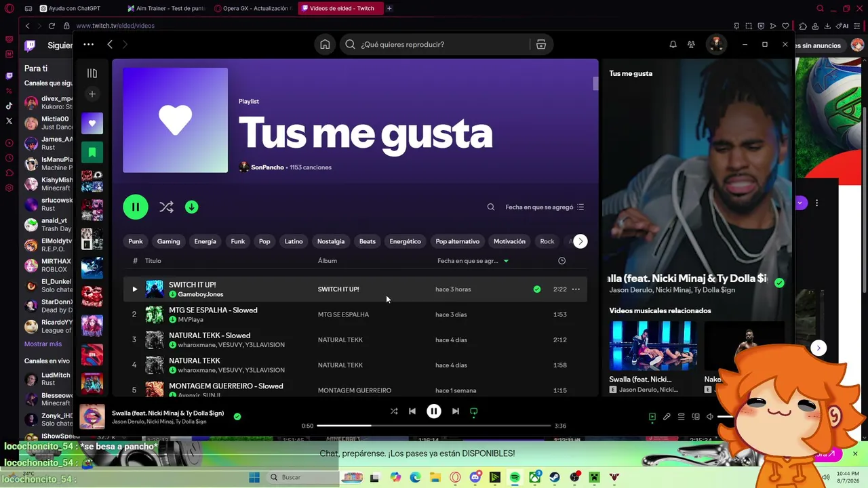Click NATURAL TEKK - Slowed track title
Viewport: 868px width, 488px height.
point(210,335)
